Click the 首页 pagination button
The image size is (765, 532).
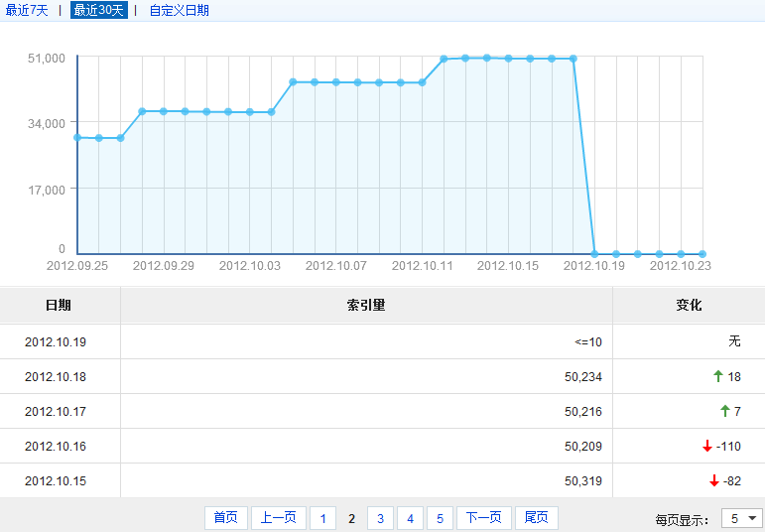point(225,518)
